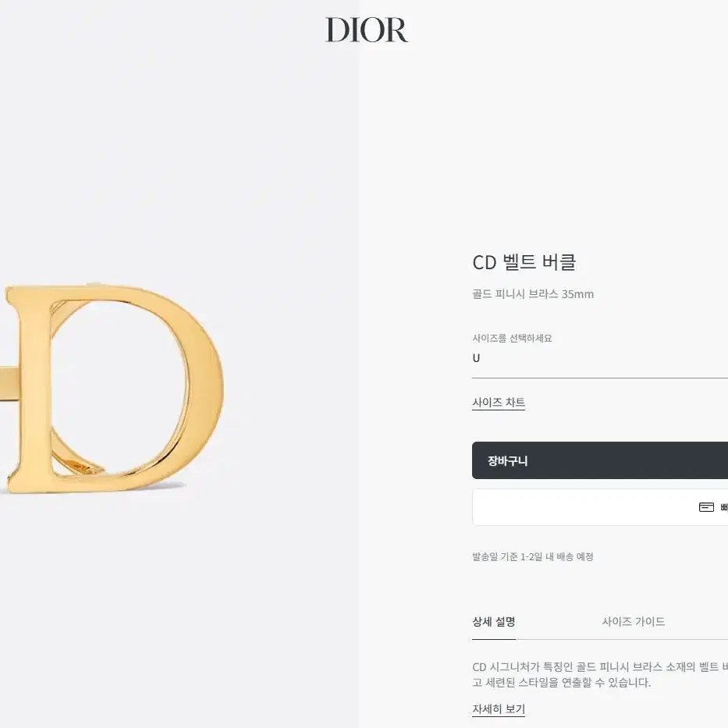
Task: Click the DIOR logo at the top
Action: point(366,30)
